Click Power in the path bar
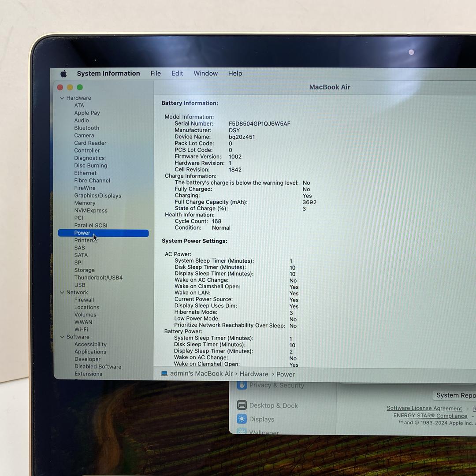 click(x=285, y=374)
